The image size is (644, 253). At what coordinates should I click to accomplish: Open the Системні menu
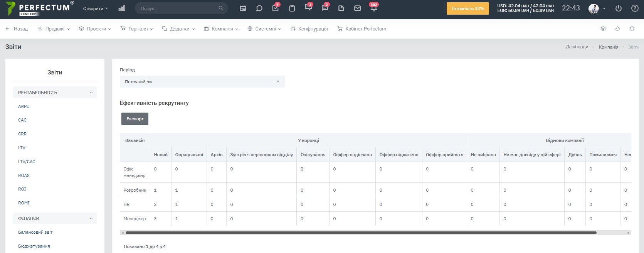coord(264,29)
